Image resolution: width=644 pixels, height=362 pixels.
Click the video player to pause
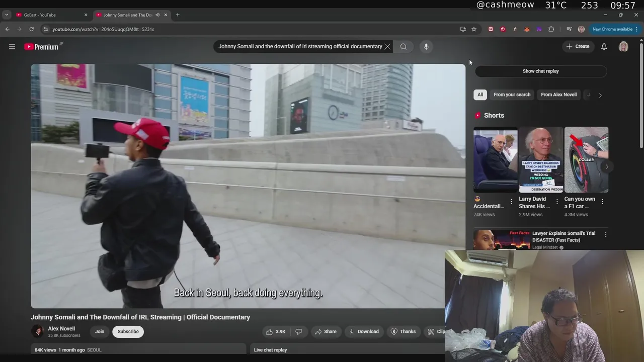pyautogui.click(x=248, y=186)
